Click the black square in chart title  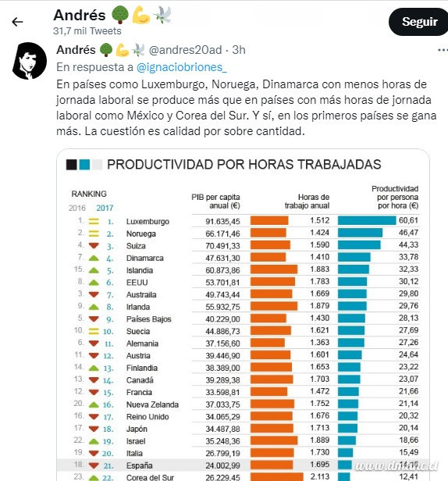click(x=72, y=165)
